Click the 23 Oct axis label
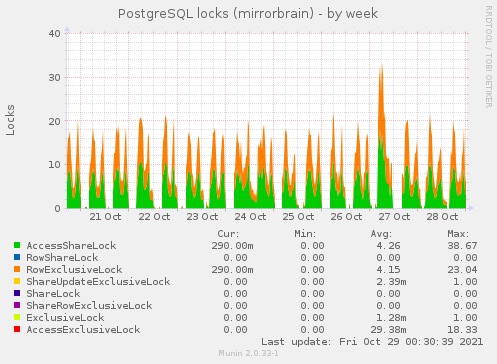Screen dimensions: 497x364 coord(202,217)
